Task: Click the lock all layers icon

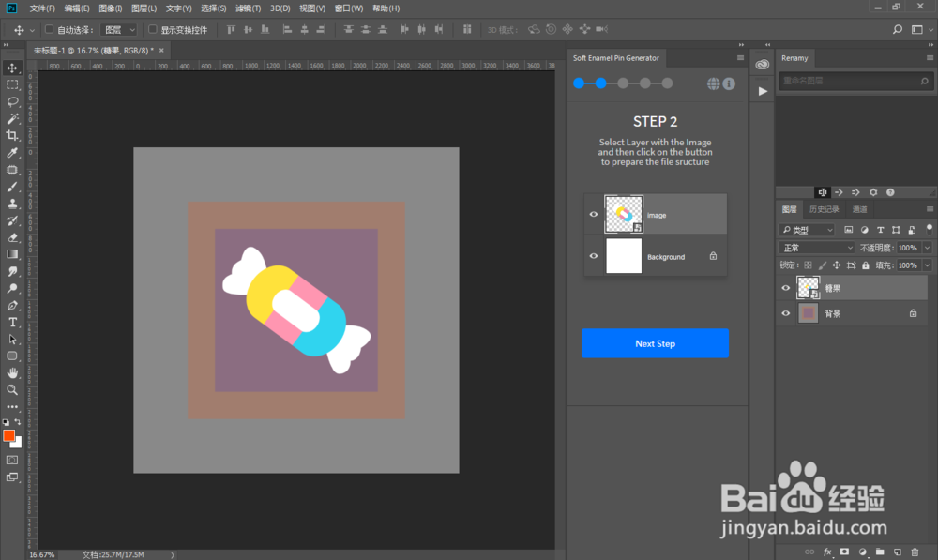Action: (865, 265)
